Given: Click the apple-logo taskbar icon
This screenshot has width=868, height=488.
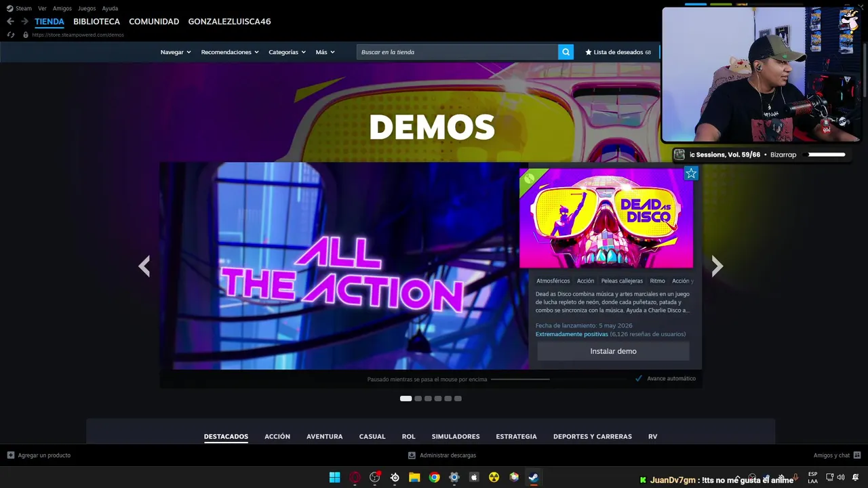Looking at the screenshot, I should (x=474, y=477).
